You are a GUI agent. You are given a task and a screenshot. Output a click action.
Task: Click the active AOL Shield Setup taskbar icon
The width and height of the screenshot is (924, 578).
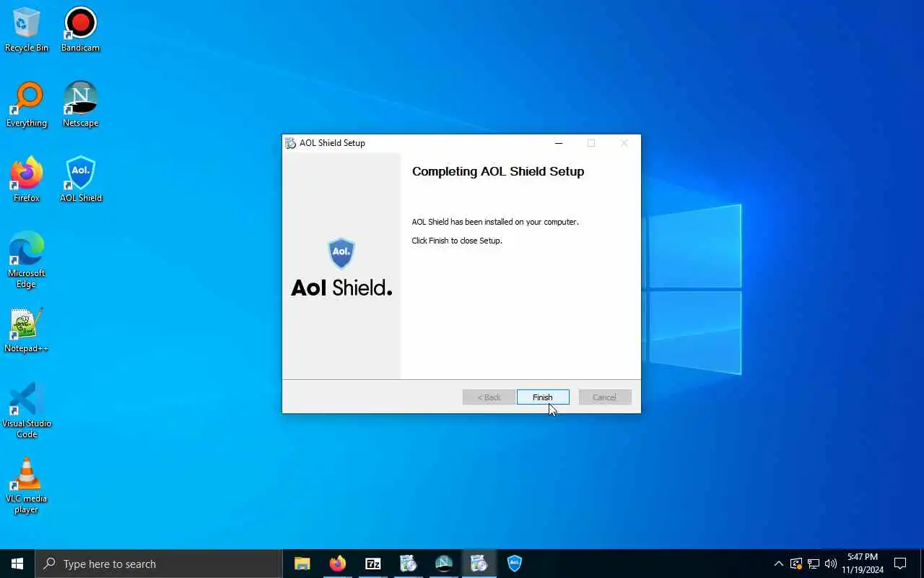(x=479, y=564)
